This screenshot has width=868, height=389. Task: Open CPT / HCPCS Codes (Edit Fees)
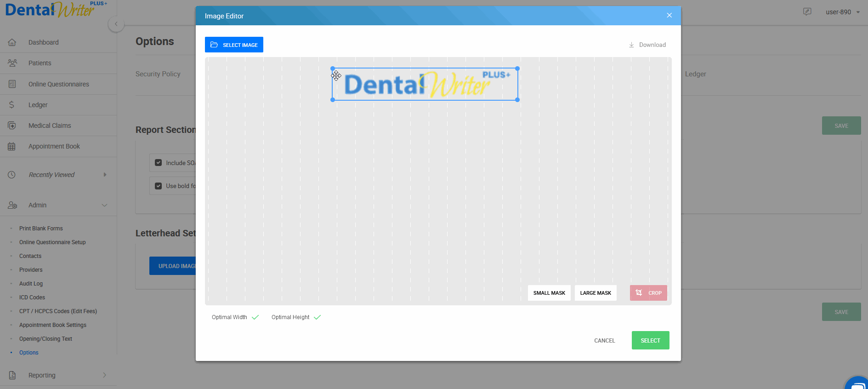coord(58,311)
